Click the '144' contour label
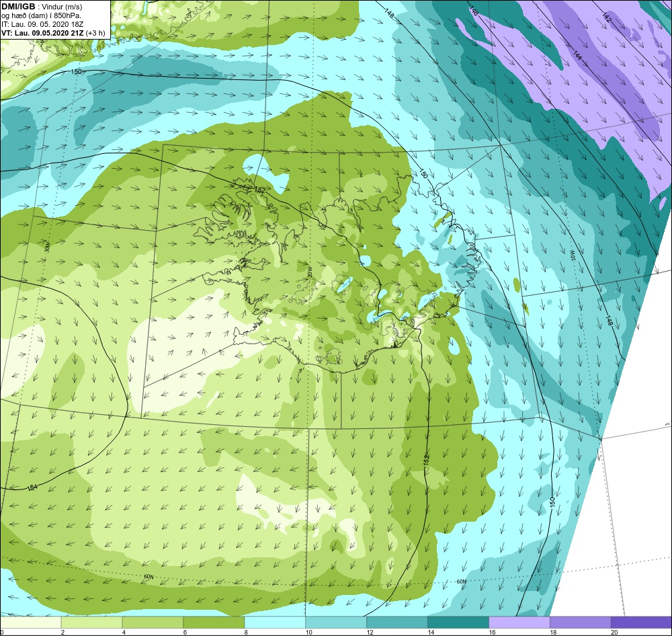Viewport: 672px width, 636px height. 577,55
